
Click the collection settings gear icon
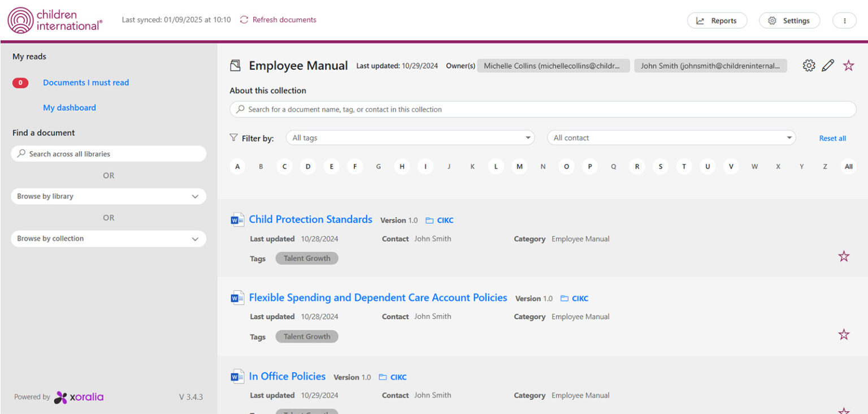tap(809, 66)
